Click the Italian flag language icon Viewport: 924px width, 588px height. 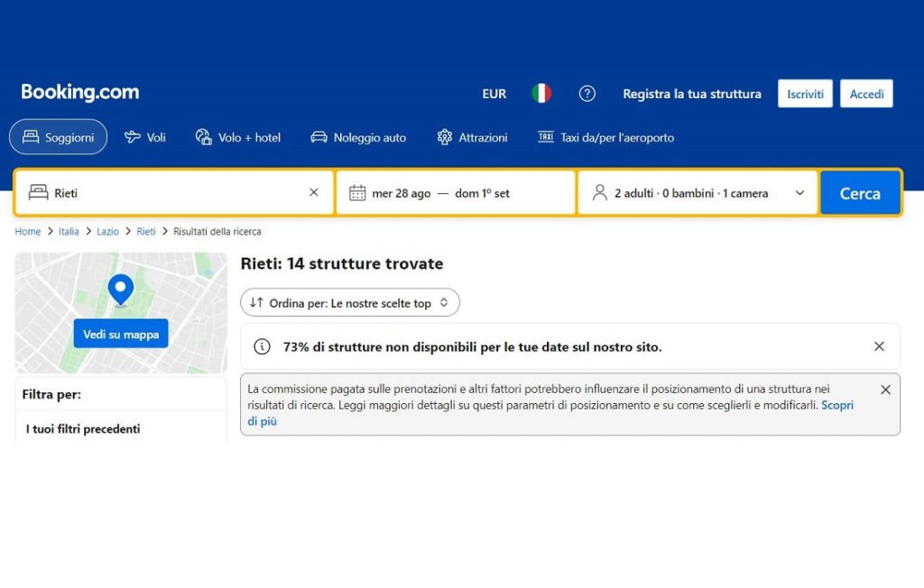click(x=541, y=94)
